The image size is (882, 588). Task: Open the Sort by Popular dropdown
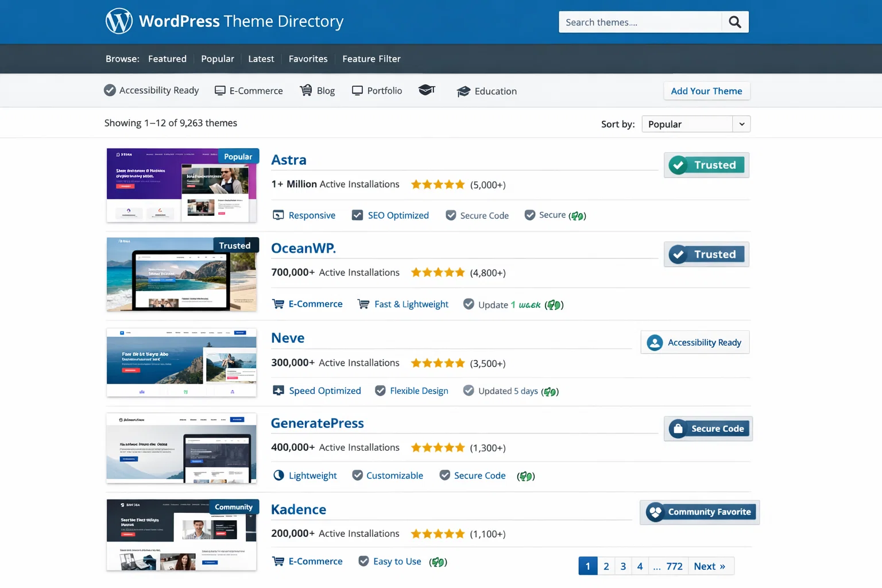click(x=695, y=124)
